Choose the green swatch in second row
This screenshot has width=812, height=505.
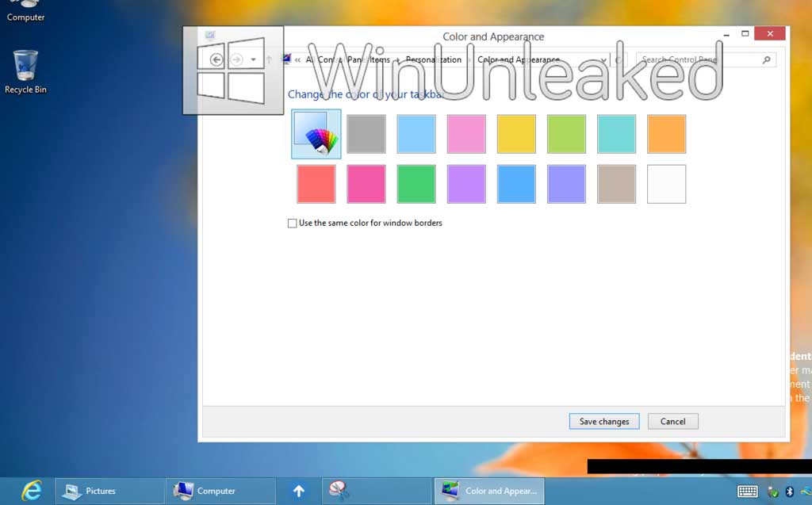416,184
